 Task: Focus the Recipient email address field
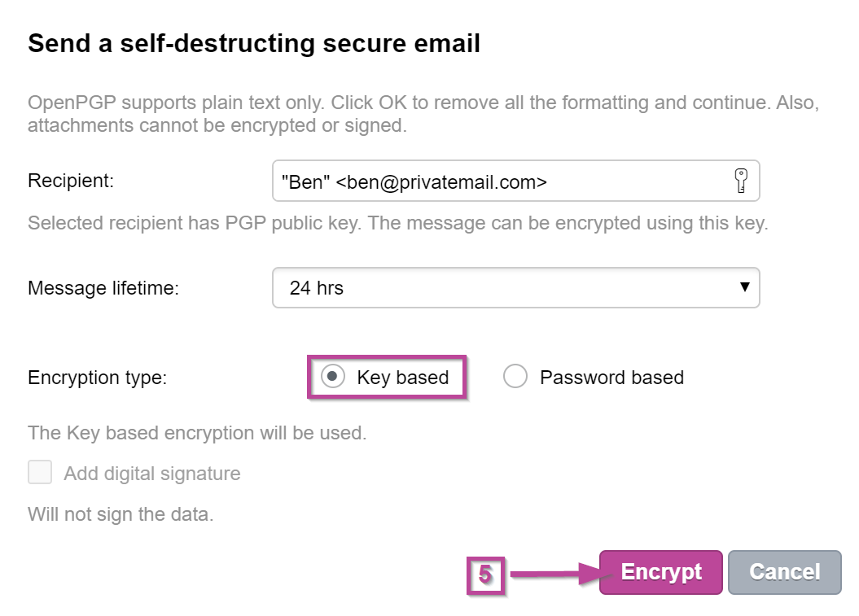point(497,181)
